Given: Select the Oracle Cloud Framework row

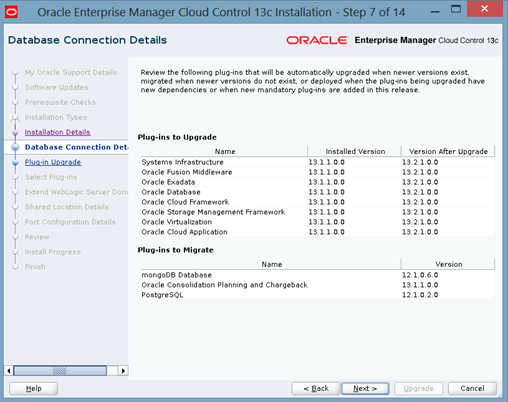Looking at the screenshot, I should pyautogui.click(x=318, y=202).
